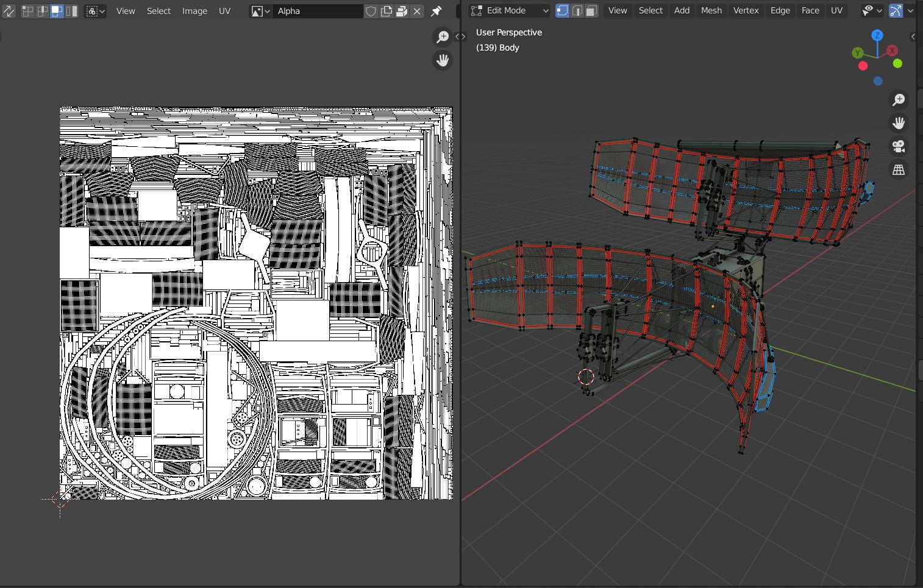Enable face select mode in 3D viewport
The width and height of the screenshot is (923, 588).
(591, 10)
